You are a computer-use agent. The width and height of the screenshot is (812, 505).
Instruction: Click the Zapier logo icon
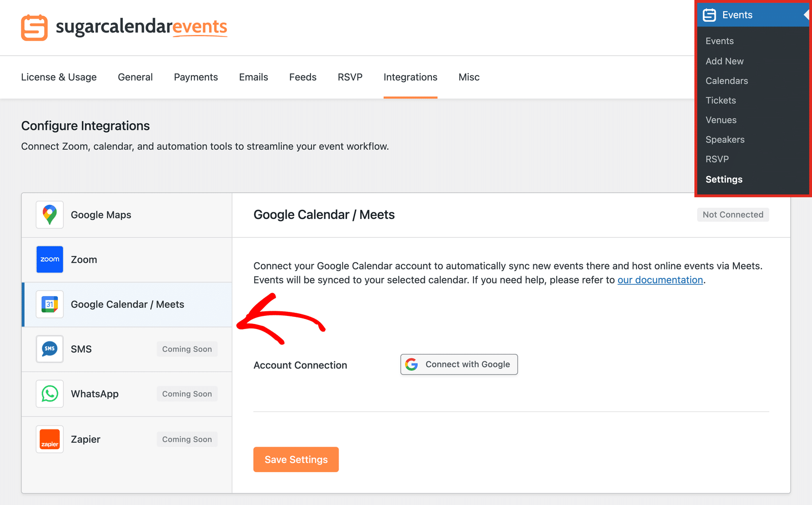[50, 439]
